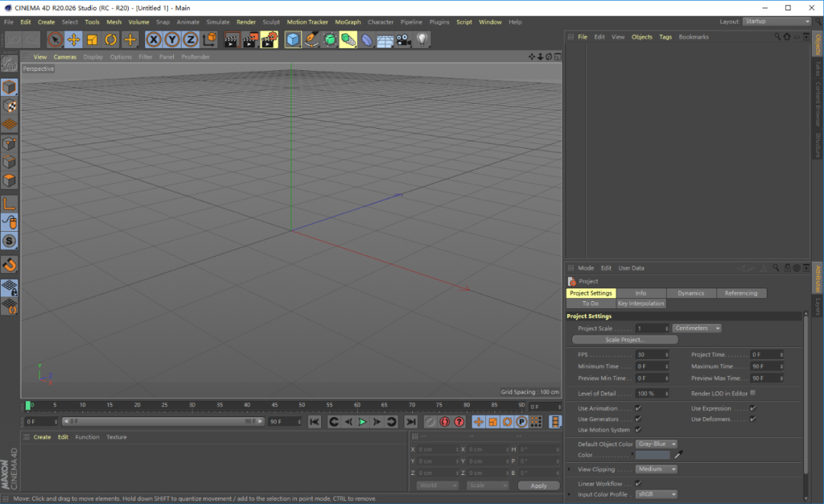The height and width of the screenshot is (504, 824).
Task: Toggle Use Expression checkbox
Action: tap(753, 408)
